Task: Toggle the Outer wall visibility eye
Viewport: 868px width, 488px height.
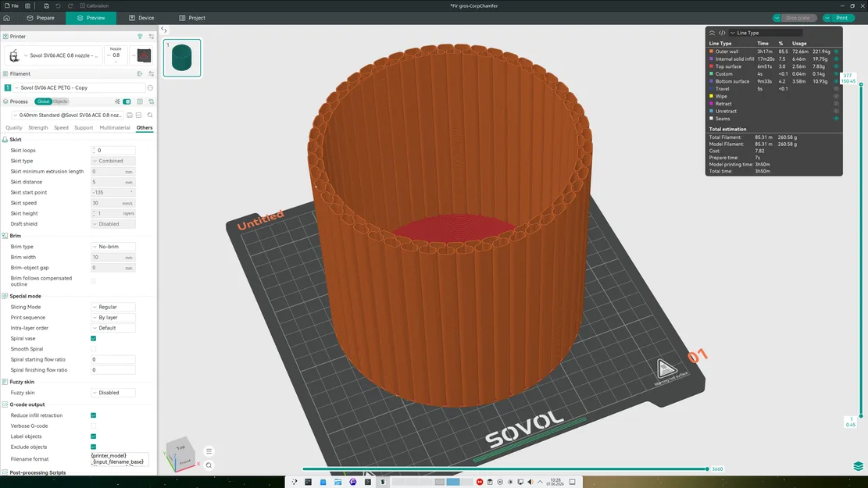Action: point(836,52)
